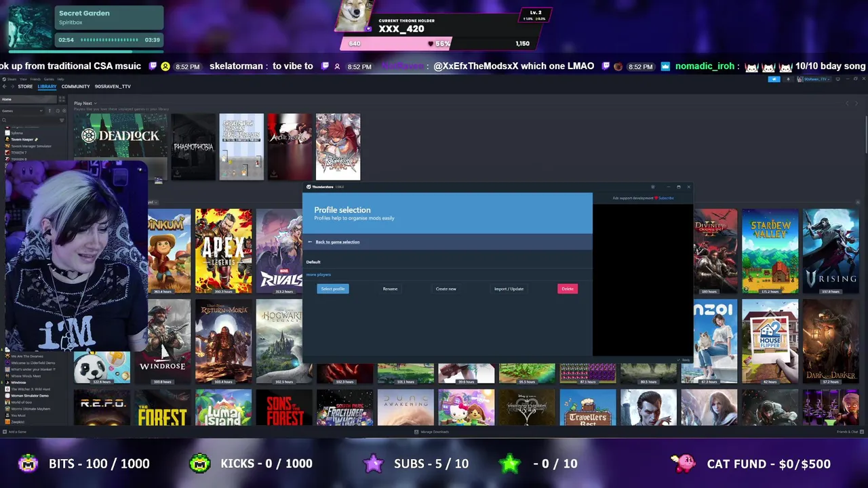Open the 90SRAVEN_TTV profile tab

[113, 87]
